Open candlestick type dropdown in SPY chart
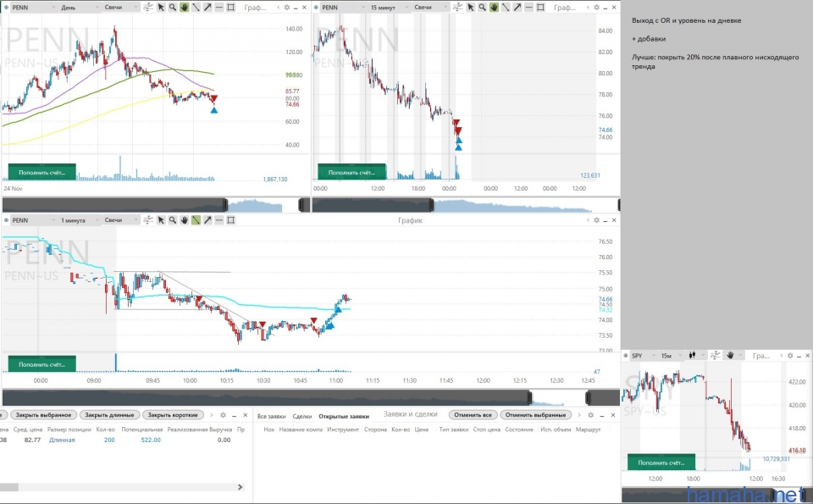The height and width of the screenshot is (504, 813). (696, 355)
